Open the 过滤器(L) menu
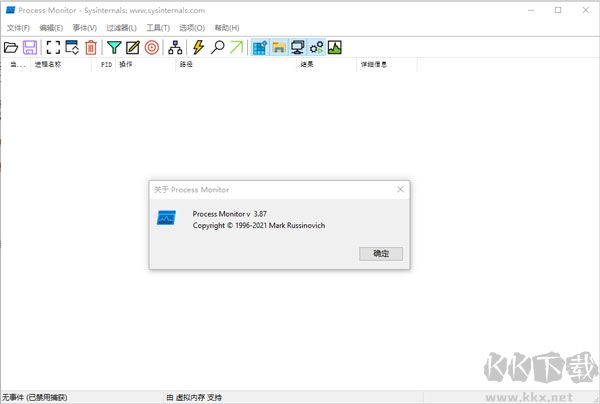The image size is (600, 404). tap(121, 28)
